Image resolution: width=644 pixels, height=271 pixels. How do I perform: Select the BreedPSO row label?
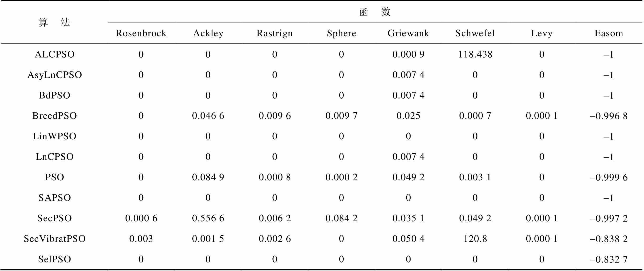pyautogui.click(x=55, y=116)
